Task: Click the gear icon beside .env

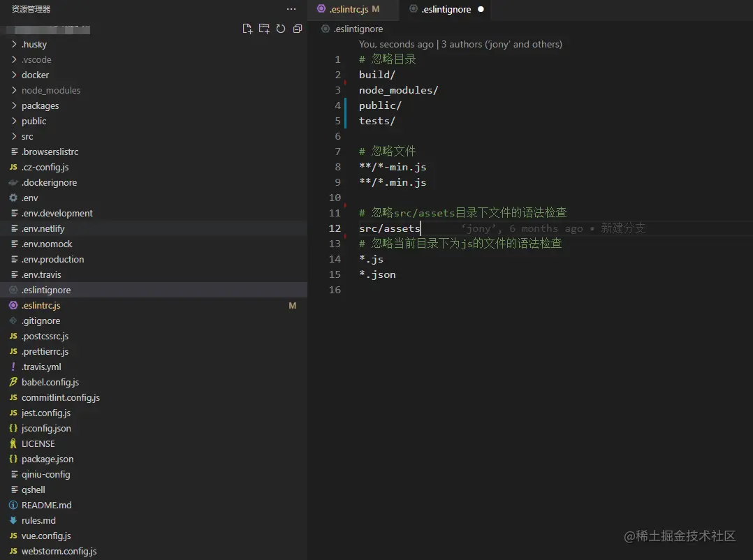Action: [13, 198]
